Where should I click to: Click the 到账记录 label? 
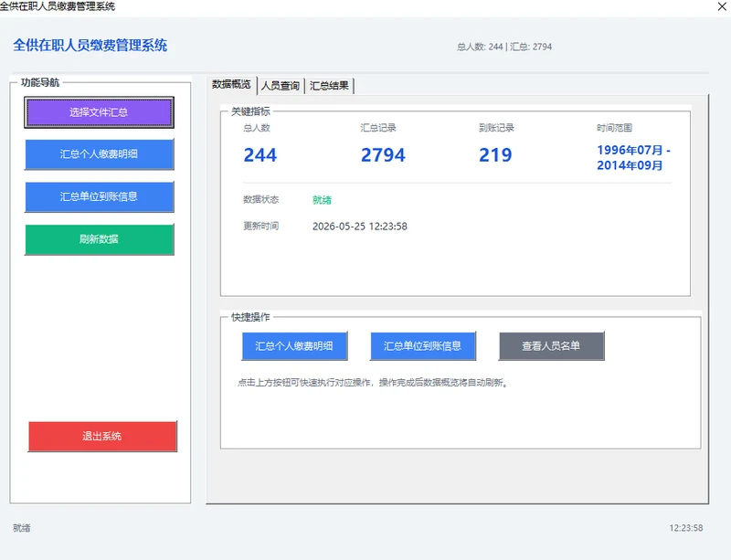(496, 128)
